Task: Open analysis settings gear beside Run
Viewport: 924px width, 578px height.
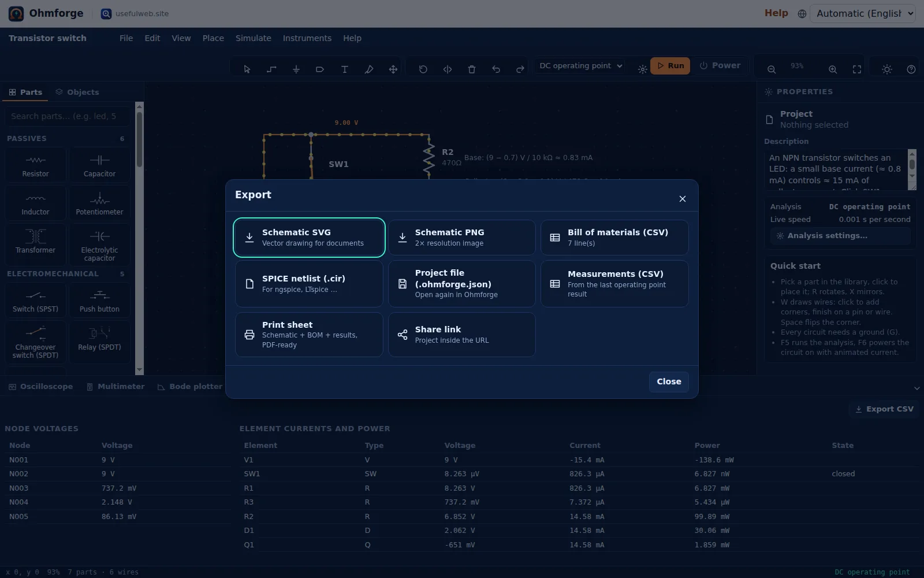Action: point(643,69)
